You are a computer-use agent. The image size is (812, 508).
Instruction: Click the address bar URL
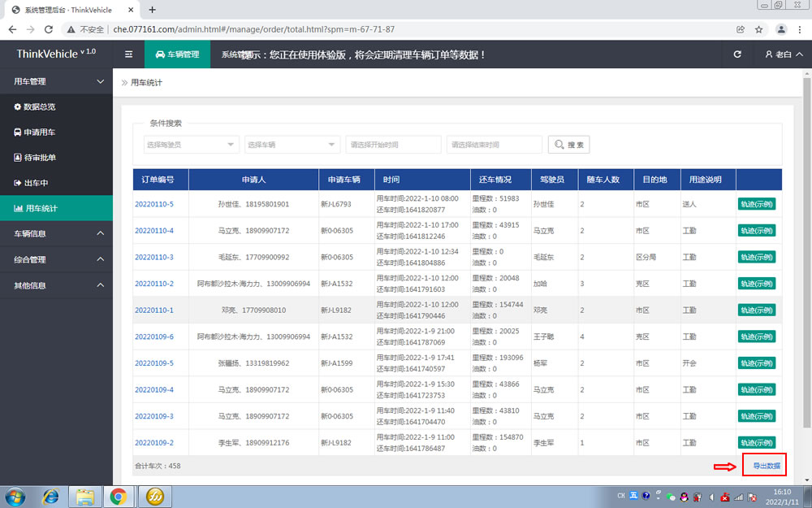pyautogui.click(x=253, y=29)
